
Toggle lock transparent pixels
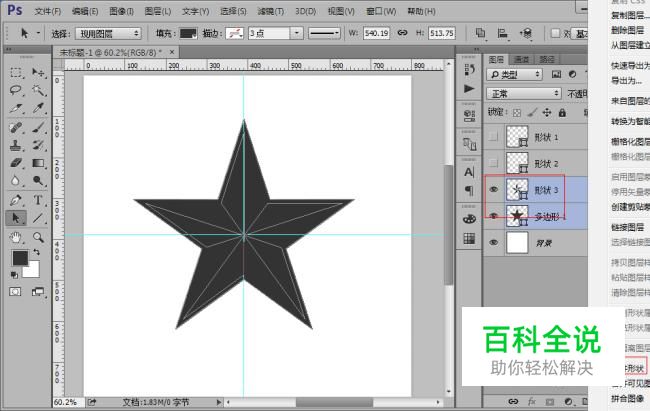click(x=517, y=113)
